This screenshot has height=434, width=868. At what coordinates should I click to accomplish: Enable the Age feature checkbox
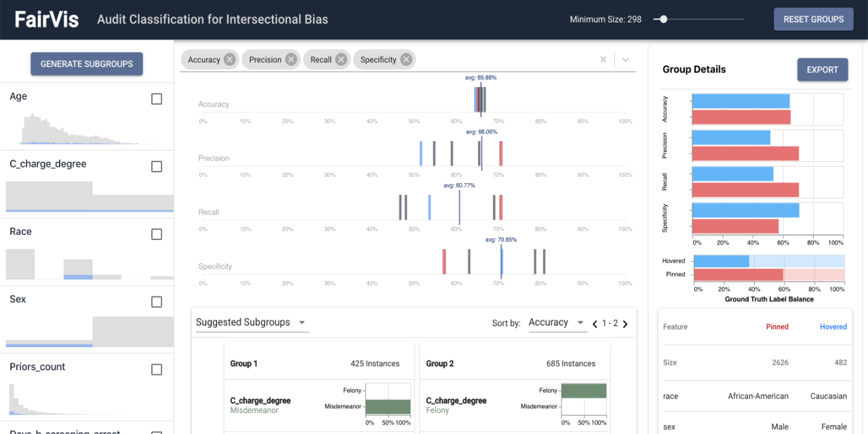click(x=157, y=98)
